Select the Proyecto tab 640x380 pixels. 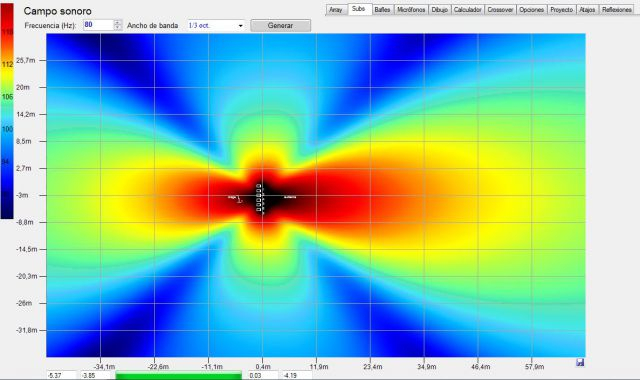[562, 10]
